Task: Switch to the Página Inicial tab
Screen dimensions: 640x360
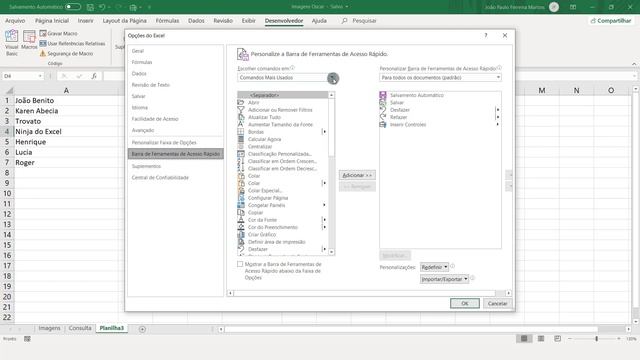Action: click(52, 20)
